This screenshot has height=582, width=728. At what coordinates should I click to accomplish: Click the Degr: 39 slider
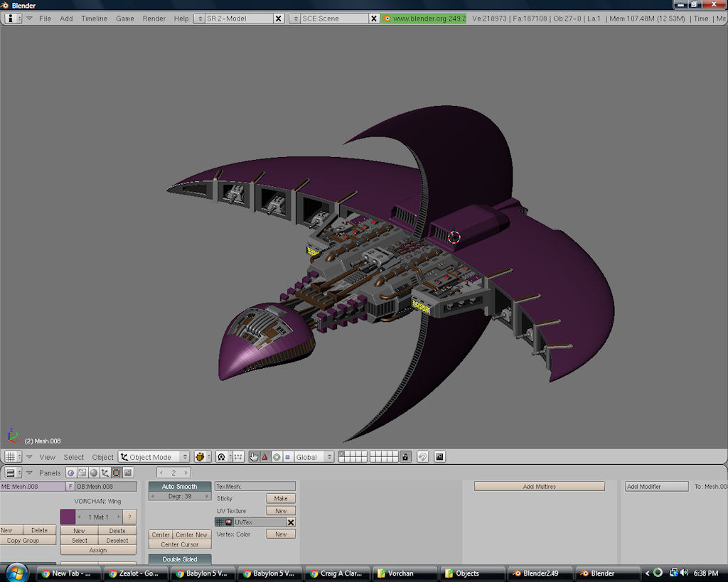(180, 496)
